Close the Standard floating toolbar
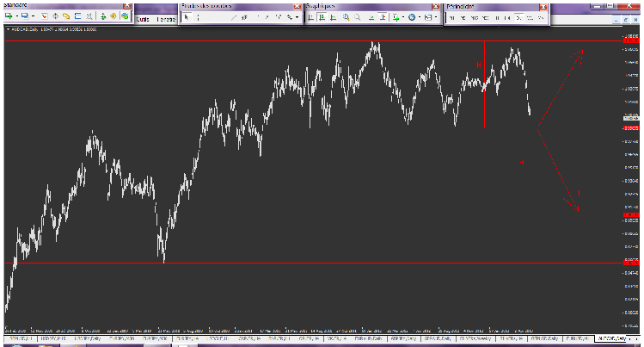This screenshot has width=644, height=347. point(127,6)
